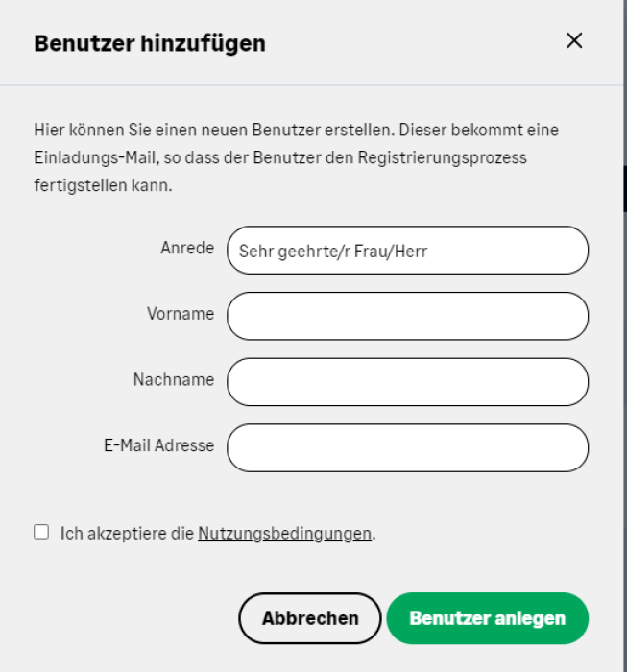Close the Benutzer hinzufügen dialog

tap(574, 40)
